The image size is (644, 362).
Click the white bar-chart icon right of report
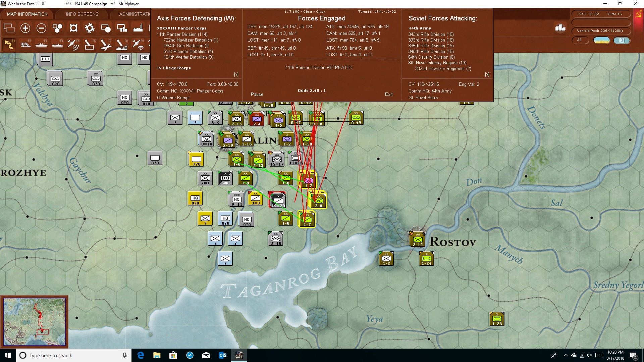point(560,28)
